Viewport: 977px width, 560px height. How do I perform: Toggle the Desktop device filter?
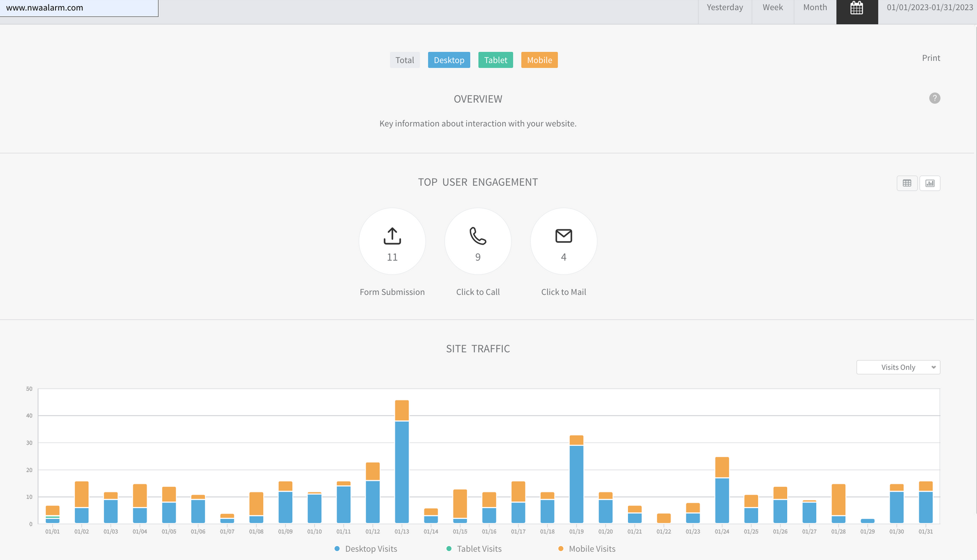pyautogui.click(x=449, y=60)
